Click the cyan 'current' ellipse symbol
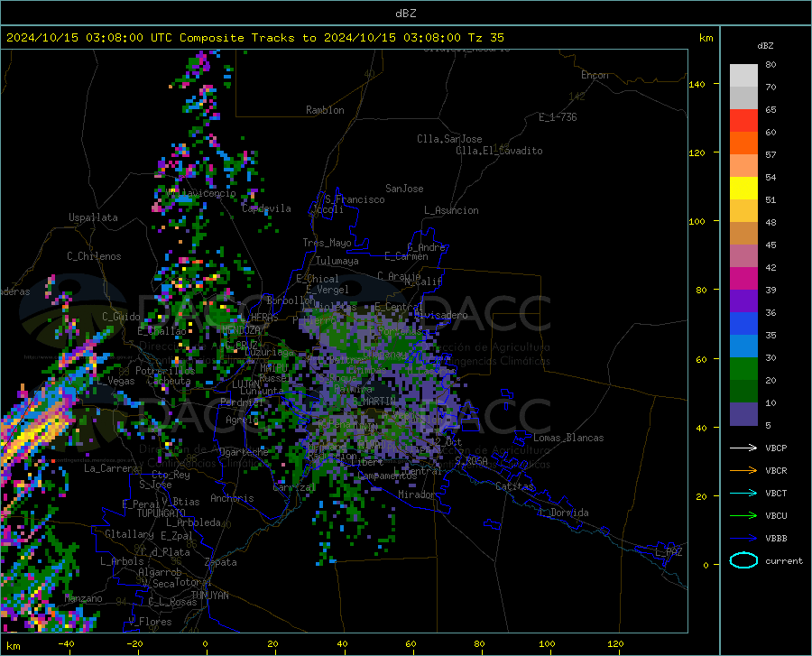 [x=743, y=560]
